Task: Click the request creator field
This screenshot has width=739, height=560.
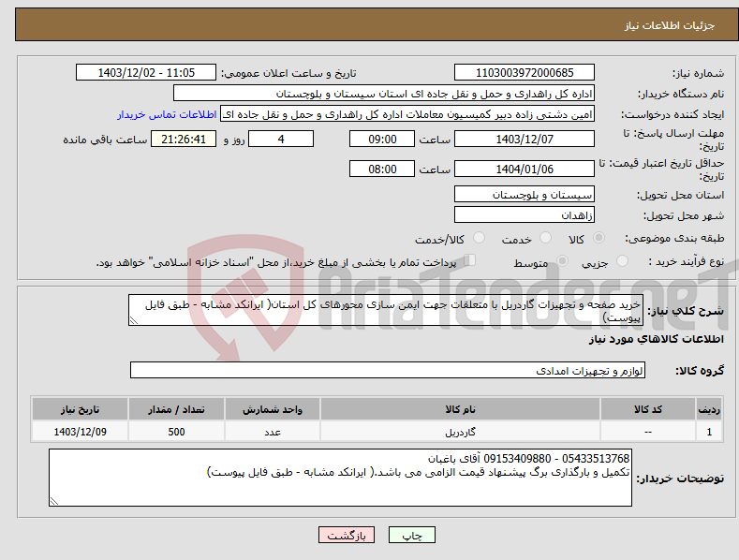Action: 407,114
